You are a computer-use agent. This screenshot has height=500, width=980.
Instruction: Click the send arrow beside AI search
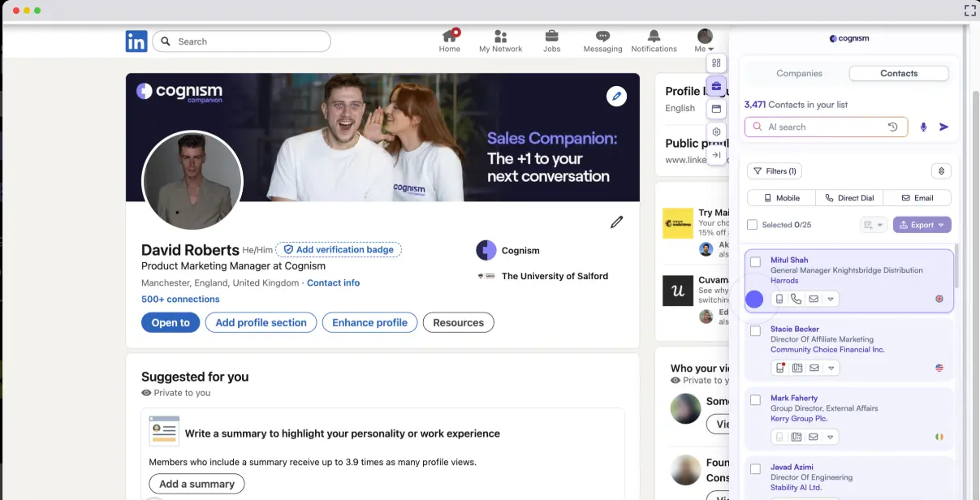pyautogui.click(x=943, y=127)
